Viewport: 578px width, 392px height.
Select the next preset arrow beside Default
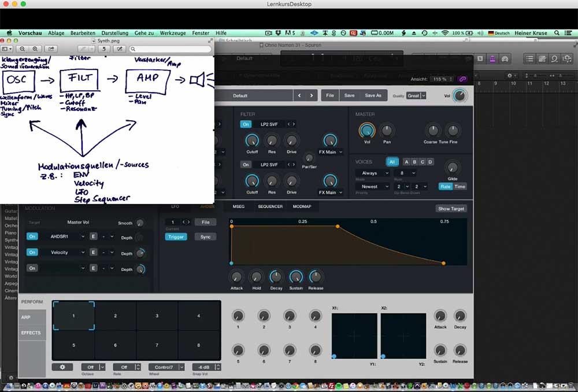(312, 95)
